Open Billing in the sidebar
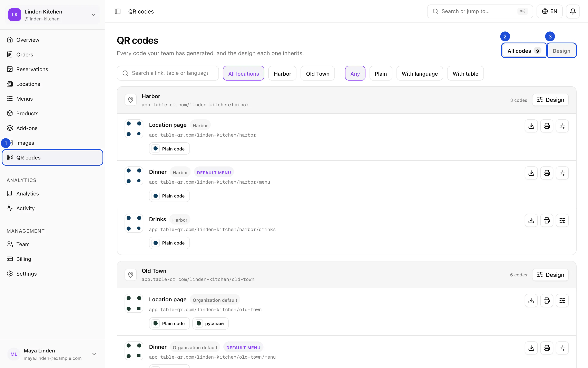 52,259
